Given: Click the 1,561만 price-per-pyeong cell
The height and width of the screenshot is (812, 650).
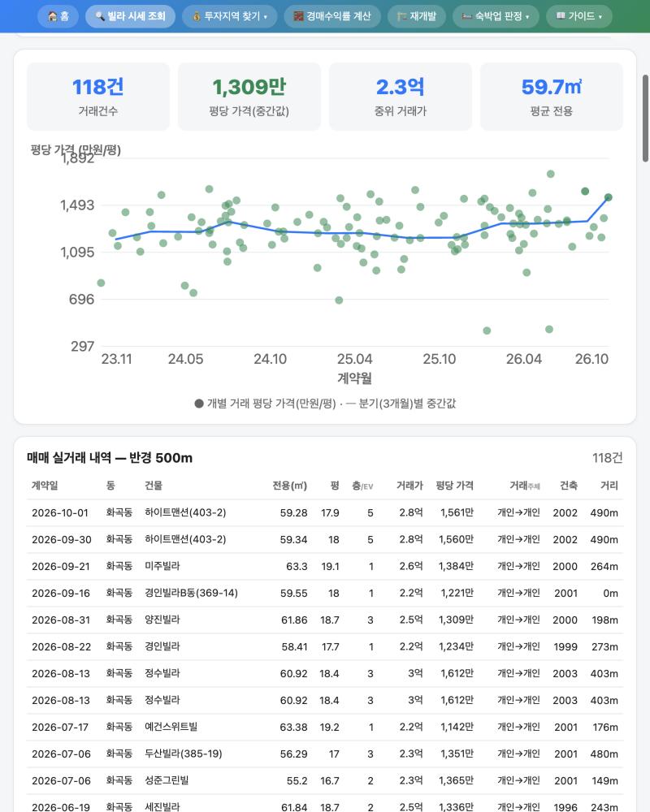Looking at the screenshot, I should [x=457, y=512].
